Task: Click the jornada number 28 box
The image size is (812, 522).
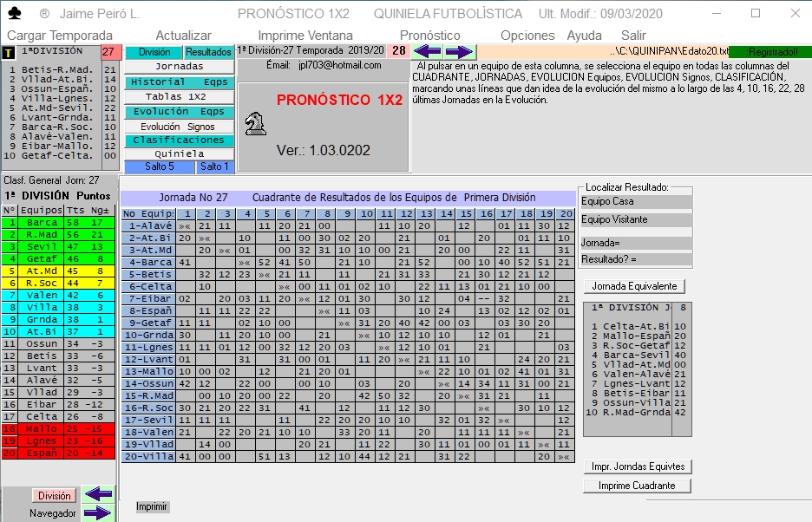Action: coord(399,51)
